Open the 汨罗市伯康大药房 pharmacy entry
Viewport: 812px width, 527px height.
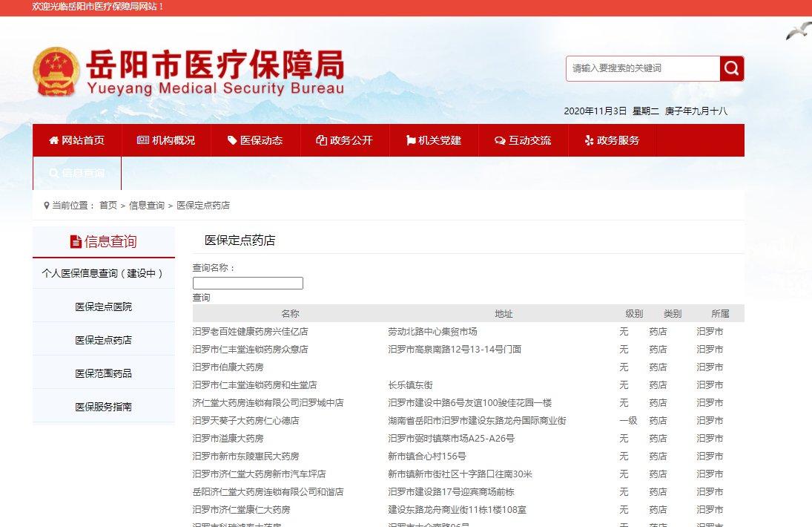coord(228,367)
